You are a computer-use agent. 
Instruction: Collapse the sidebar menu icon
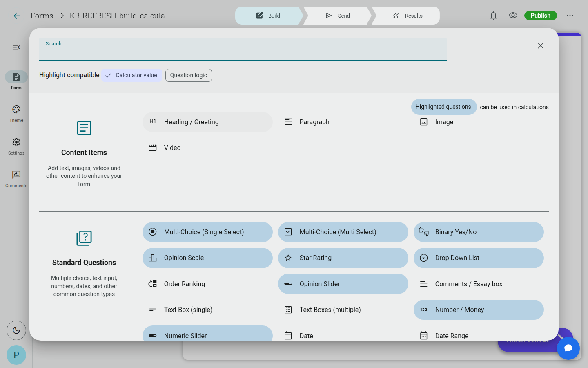(16, 47)
